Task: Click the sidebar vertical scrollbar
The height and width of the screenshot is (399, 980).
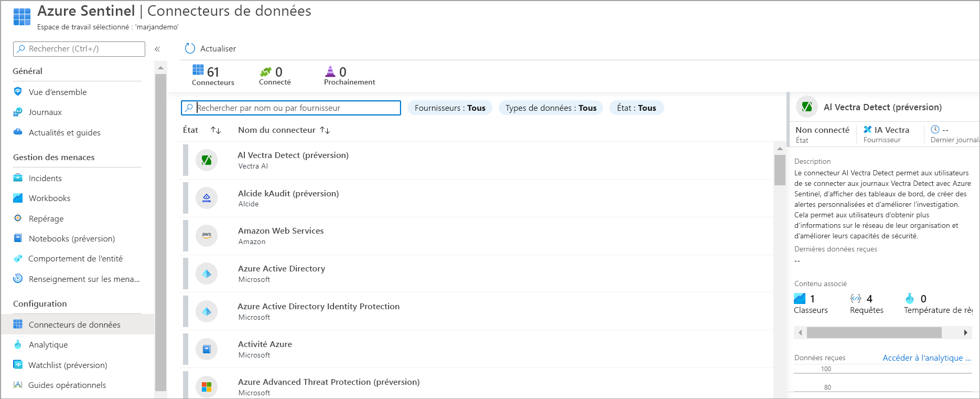Action: click(160, 233)
